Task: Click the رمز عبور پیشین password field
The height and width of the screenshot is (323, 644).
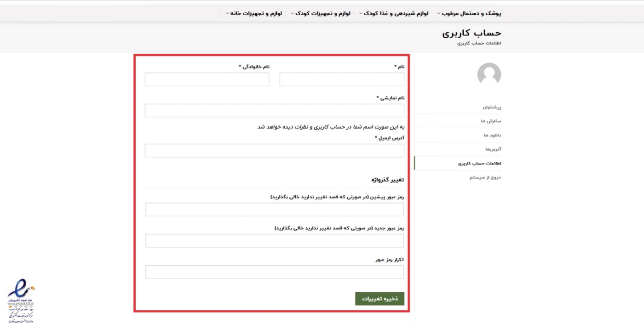Action: click(x=274, y=210)
